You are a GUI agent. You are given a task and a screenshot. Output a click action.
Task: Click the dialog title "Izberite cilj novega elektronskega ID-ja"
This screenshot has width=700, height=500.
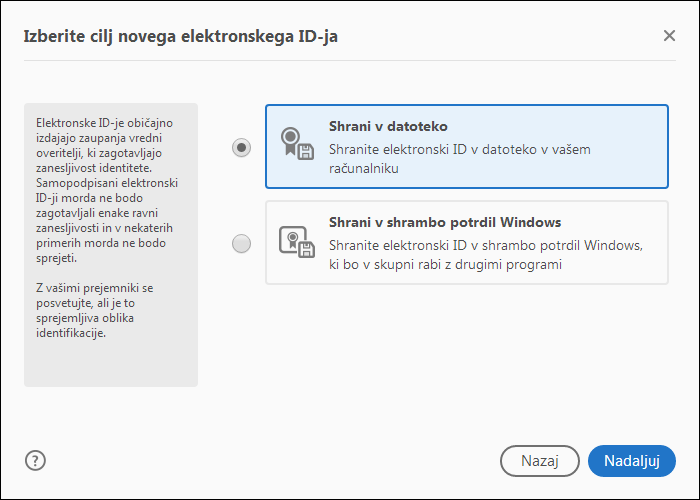(187, 37)
